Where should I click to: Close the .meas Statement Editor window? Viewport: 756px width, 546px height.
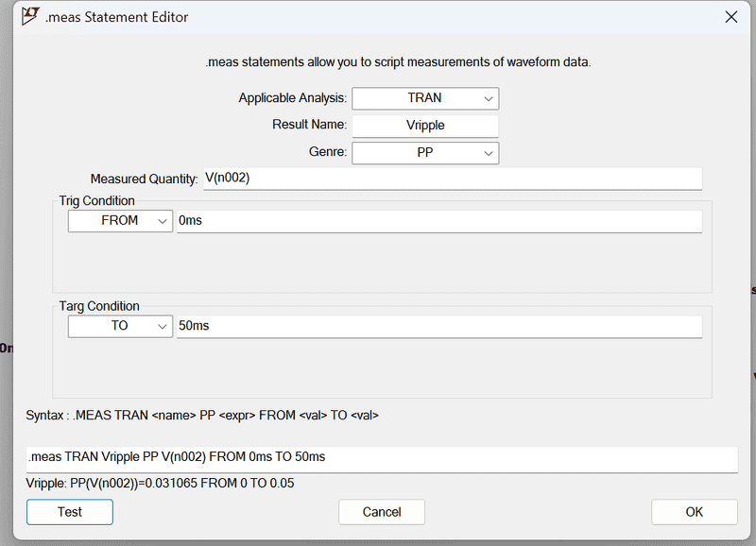[x=730, y=17]
